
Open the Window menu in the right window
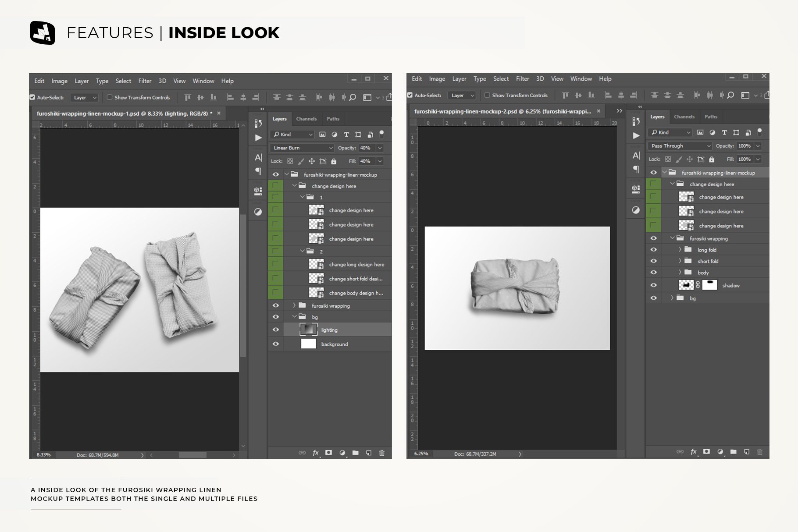[x=581, y=79]
